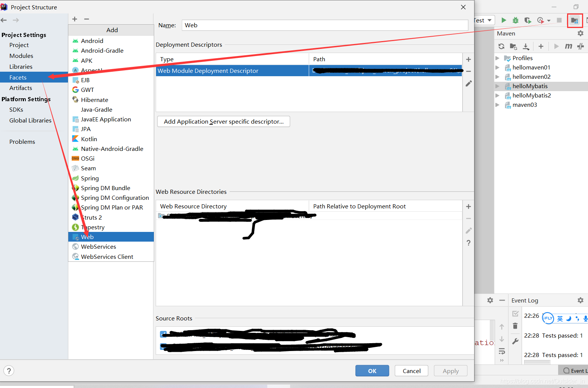Select Web Module Deployment Descriptor row
Image resolution: width=588 pixels, height=388 pixels.
click(309, 71)
